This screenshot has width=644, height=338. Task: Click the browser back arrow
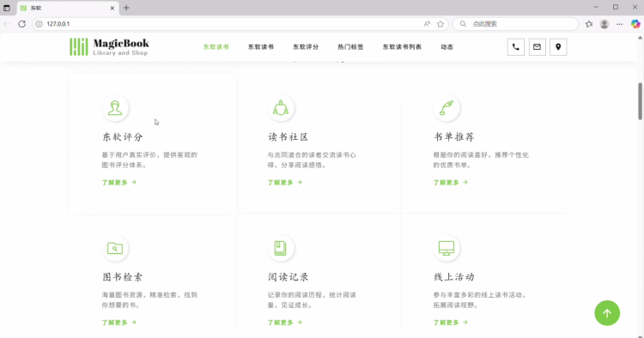click(x=7, y=24)
